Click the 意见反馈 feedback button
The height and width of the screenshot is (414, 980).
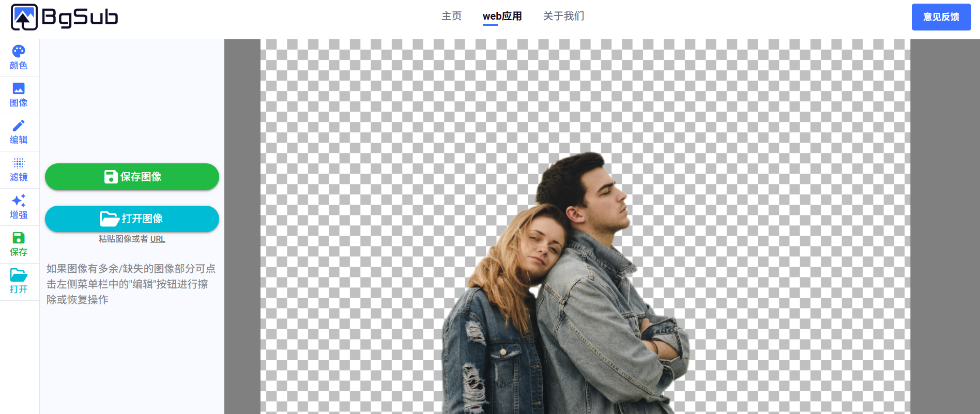click(x=941, y=17)
